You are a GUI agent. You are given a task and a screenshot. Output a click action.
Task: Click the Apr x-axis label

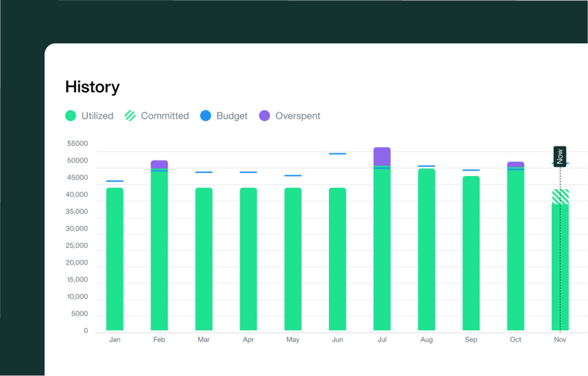[x=248, y=340]
